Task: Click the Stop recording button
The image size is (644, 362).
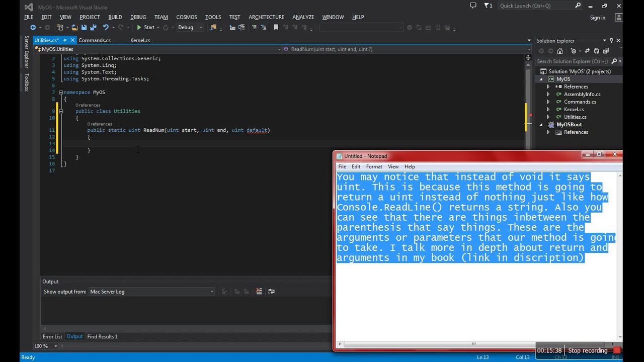Action: pyautogui.click(x=593, y=350)
